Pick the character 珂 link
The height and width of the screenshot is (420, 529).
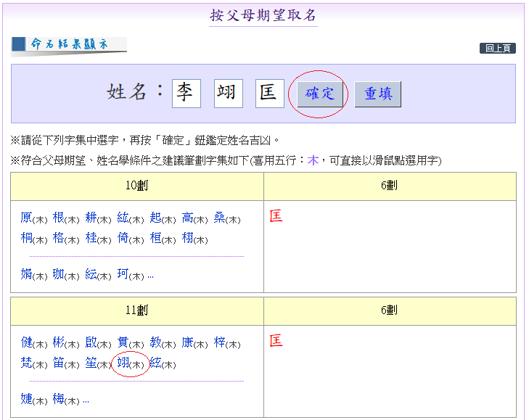pyautogui.click(x=123, y=274)
